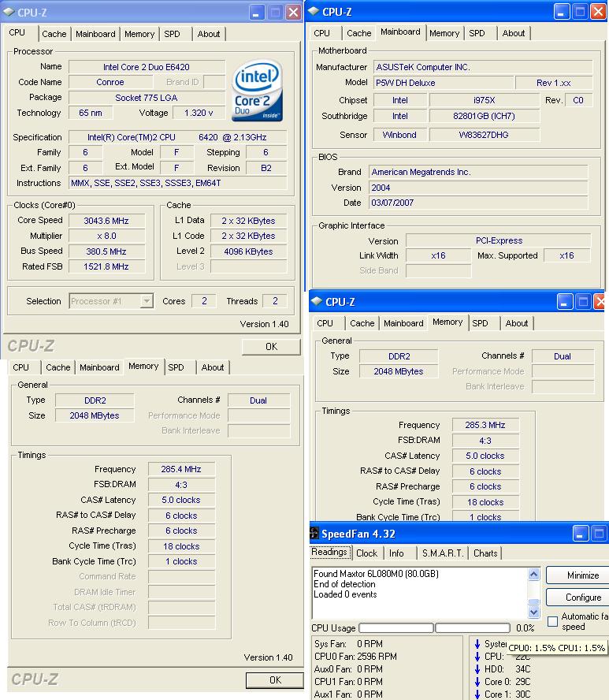
Task: Click the Manufacturer field ASUSTeK Computer INC.
Action: [483, 67]
